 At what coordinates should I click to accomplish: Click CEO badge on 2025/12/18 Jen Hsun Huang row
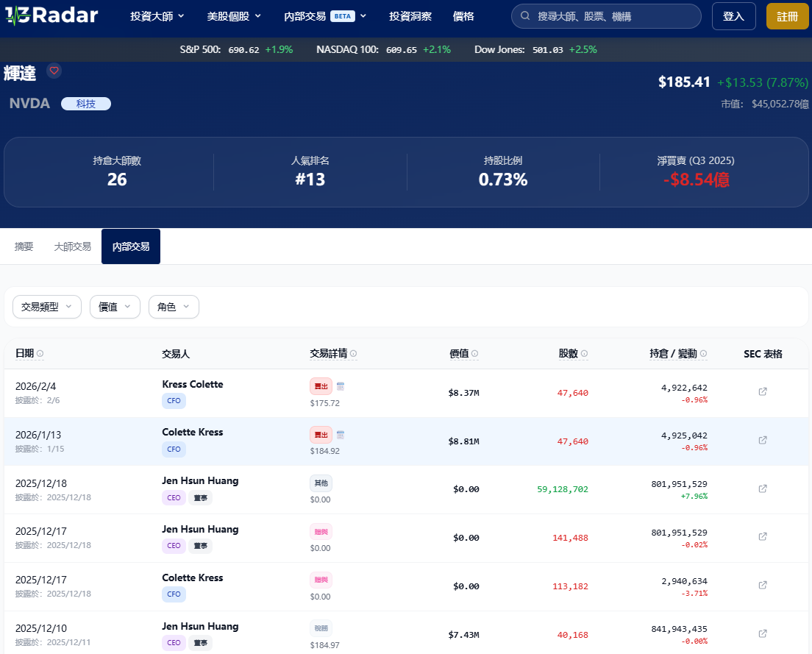(174, 497)
